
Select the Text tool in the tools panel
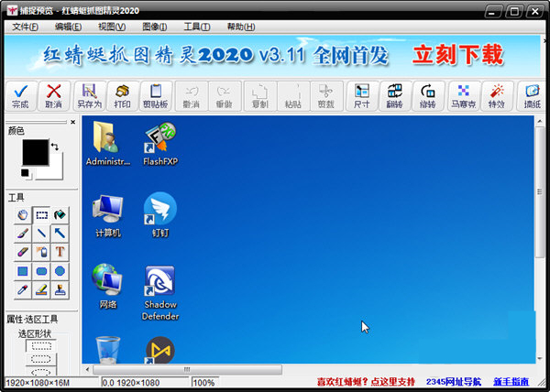[x=60, y=251]
